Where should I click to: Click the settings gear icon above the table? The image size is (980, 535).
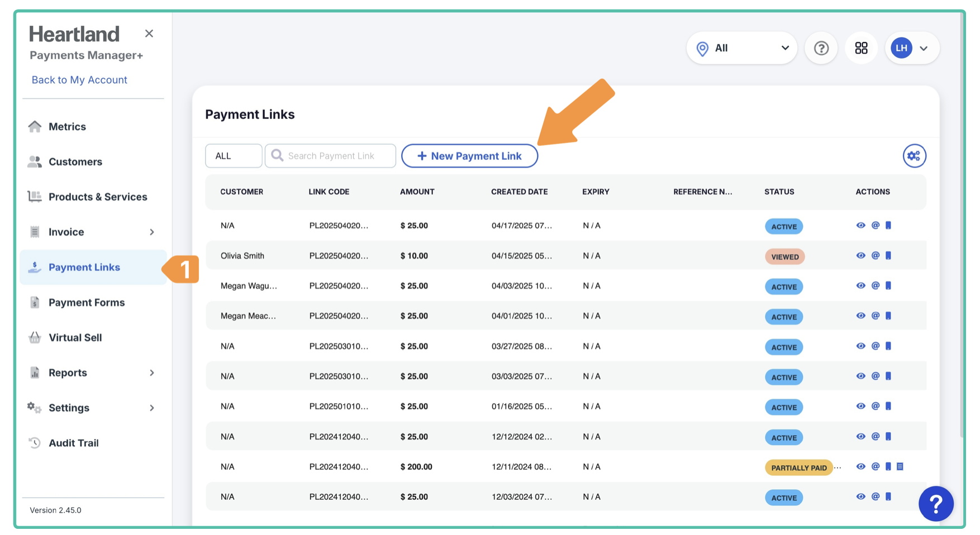914,156
